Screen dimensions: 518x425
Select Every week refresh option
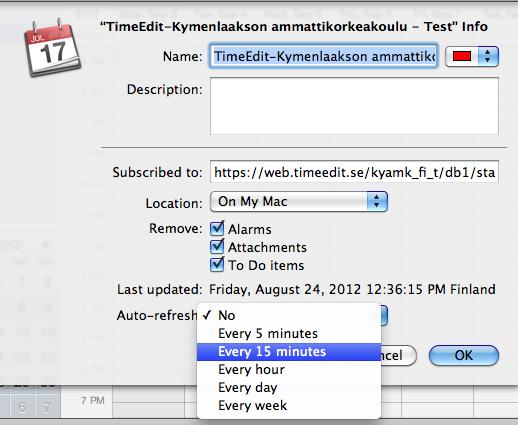click(289, 406)
